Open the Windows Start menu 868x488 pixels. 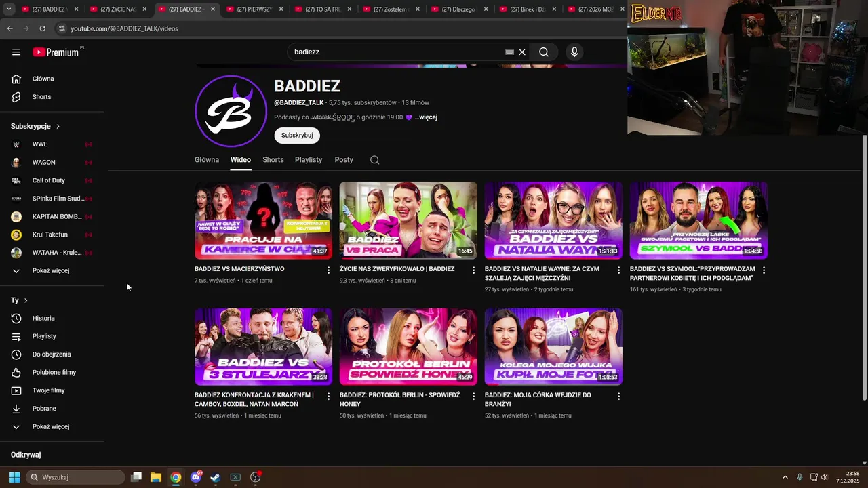tap(14, 477)
